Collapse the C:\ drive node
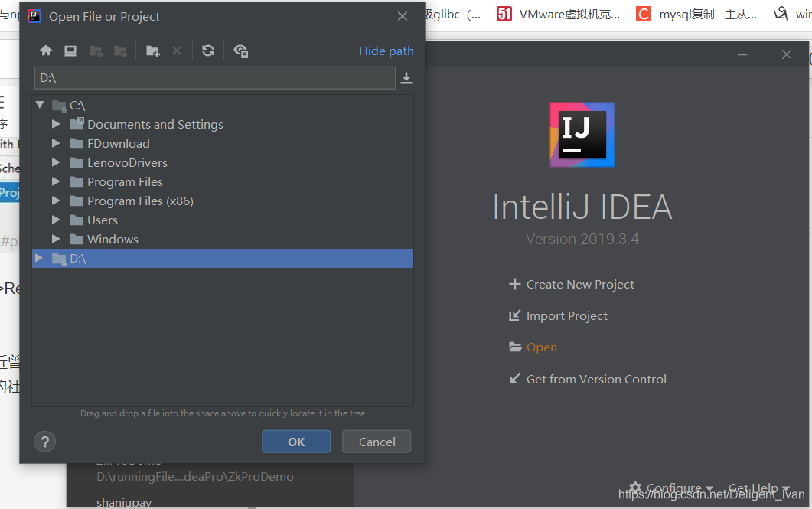Viewport: 812px width, 509px height. click(x=40, y=105)
